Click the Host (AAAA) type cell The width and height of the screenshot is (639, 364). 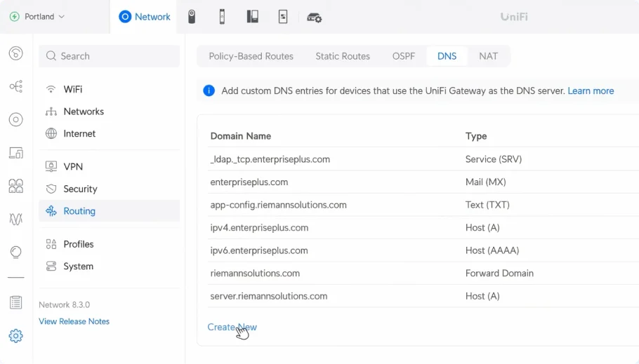[x=492, y=250]
